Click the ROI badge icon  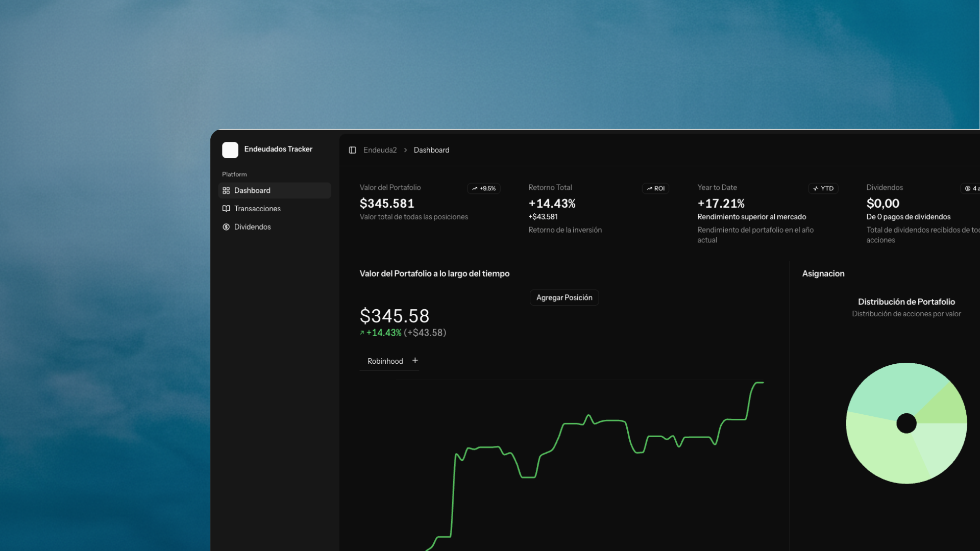649,188
